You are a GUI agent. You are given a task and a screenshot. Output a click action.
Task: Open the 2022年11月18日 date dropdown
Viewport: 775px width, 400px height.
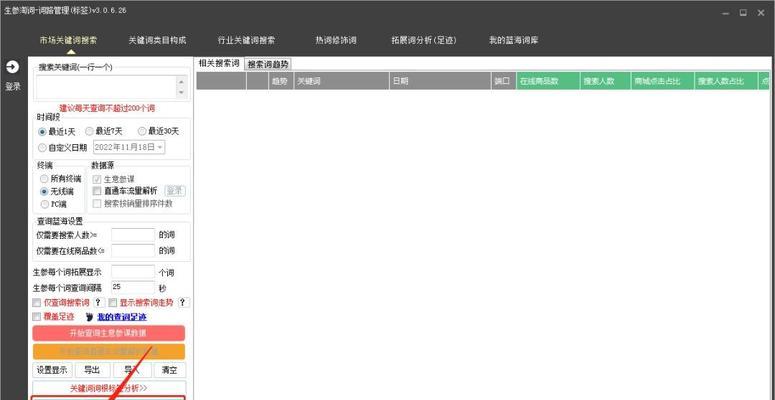point(160,147)
